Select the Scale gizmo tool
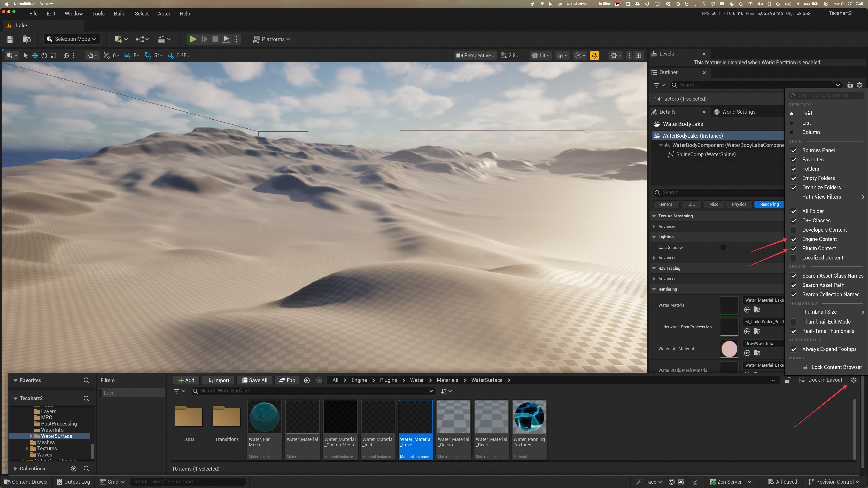 pos(54,56)
